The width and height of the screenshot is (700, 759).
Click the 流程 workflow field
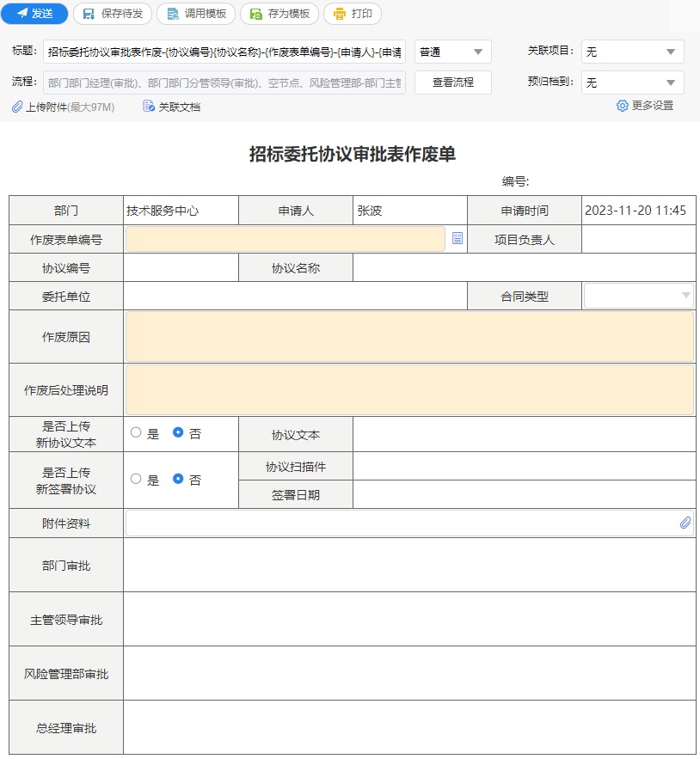(224, 83)
